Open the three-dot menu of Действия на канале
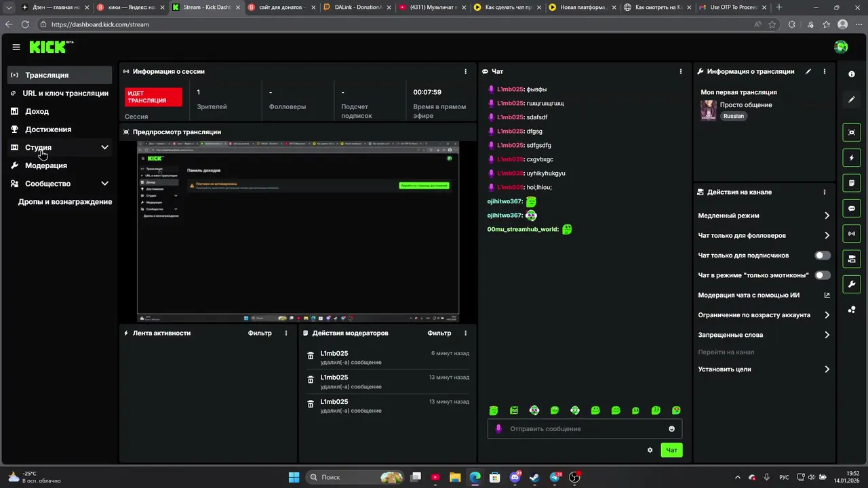This screenshot has width=868, height=488. pos(825,192)
